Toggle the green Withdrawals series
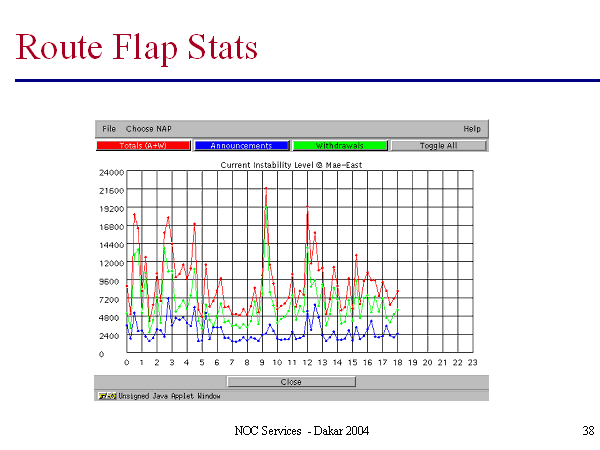The width and height of the screenshot is (600, 450). [339, 146]
